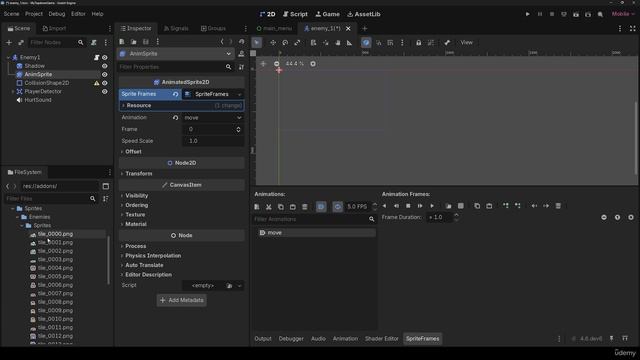Stop the animation playback
This screenshot has height=360, width=640.
pos(408,206)
